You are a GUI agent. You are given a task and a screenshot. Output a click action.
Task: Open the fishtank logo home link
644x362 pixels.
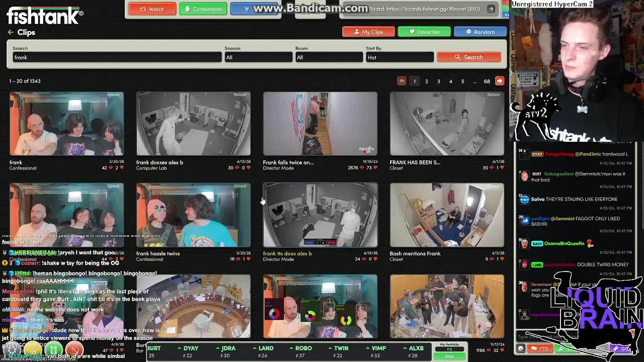pos(45,16)
